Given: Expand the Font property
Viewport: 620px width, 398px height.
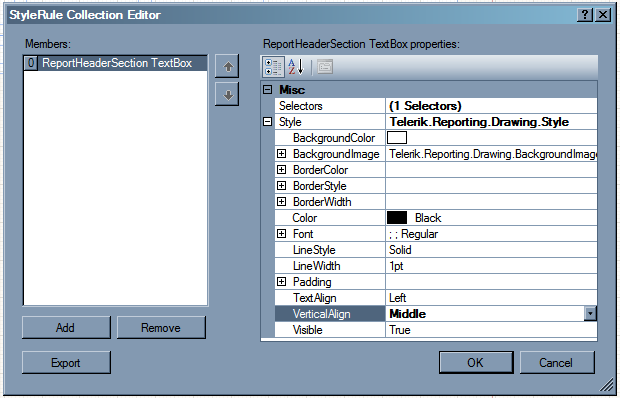Looking at the screenshot, I should [281, 234].
